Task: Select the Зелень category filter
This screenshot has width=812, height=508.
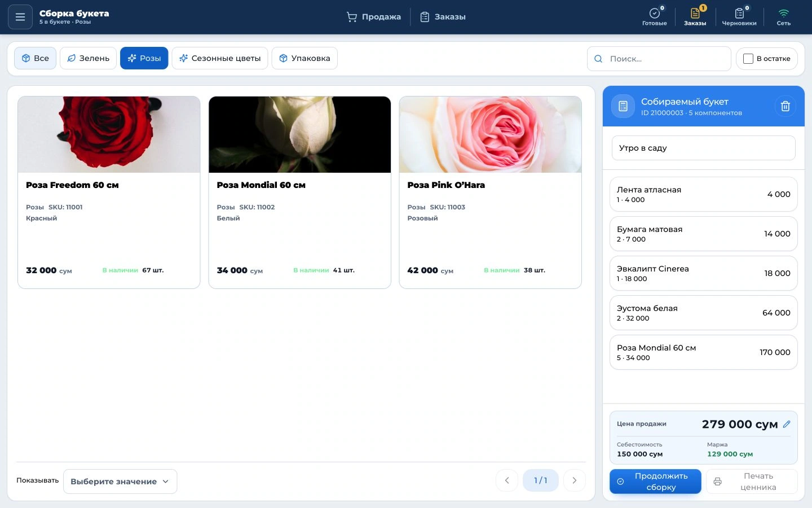Action: point(88,58)
